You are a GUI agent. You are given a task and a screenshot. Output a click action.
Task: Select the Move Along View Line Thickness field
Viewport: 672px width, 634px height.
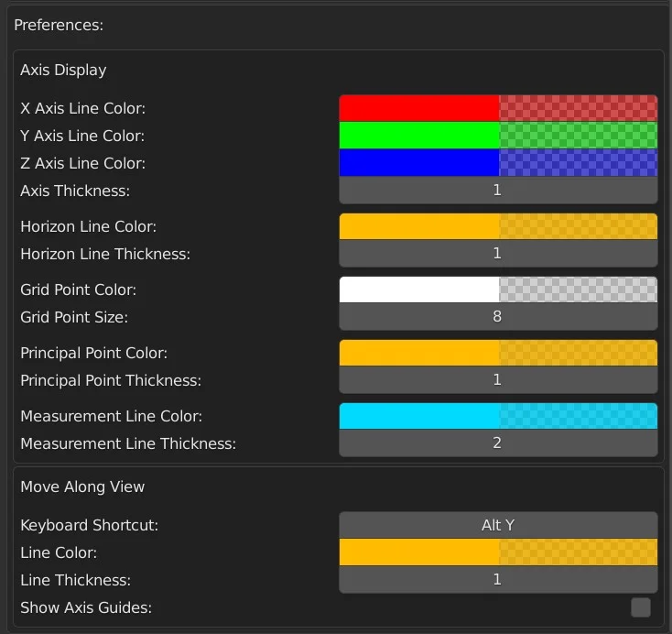(498, 580)
